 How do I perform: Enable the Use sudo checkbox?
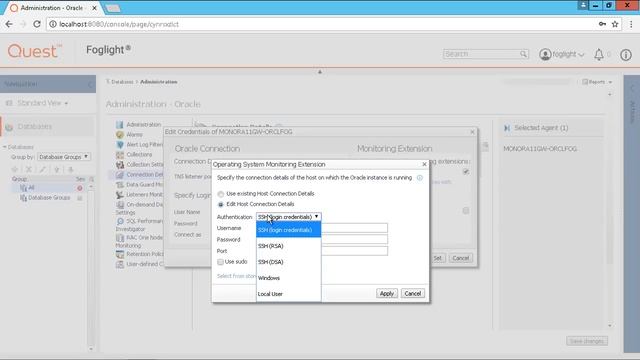220,262
